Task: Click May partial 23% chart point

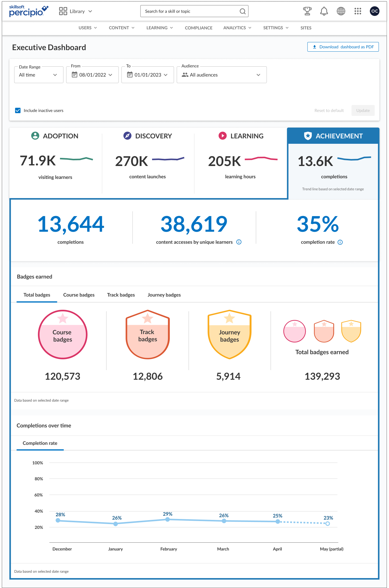Action: pos(328,524)
